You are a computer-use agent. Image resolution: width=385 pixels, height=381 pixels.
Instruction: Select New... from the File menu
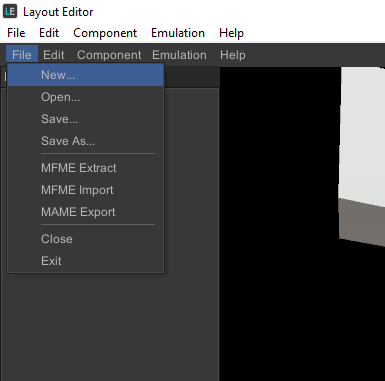coord(85,75)
